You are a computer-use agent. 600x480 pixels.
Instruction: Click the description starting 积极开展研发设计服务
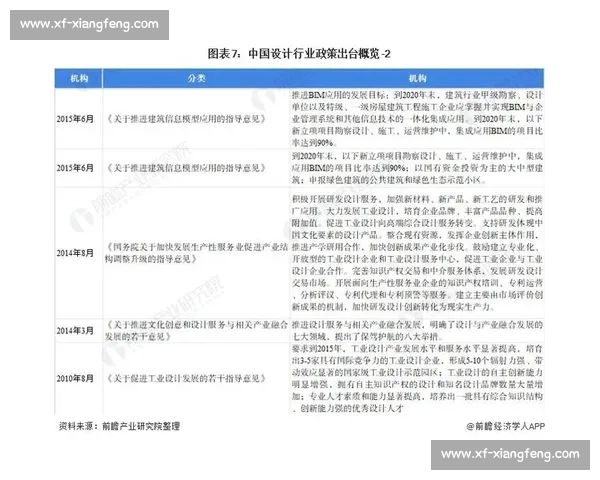point(417,253)
